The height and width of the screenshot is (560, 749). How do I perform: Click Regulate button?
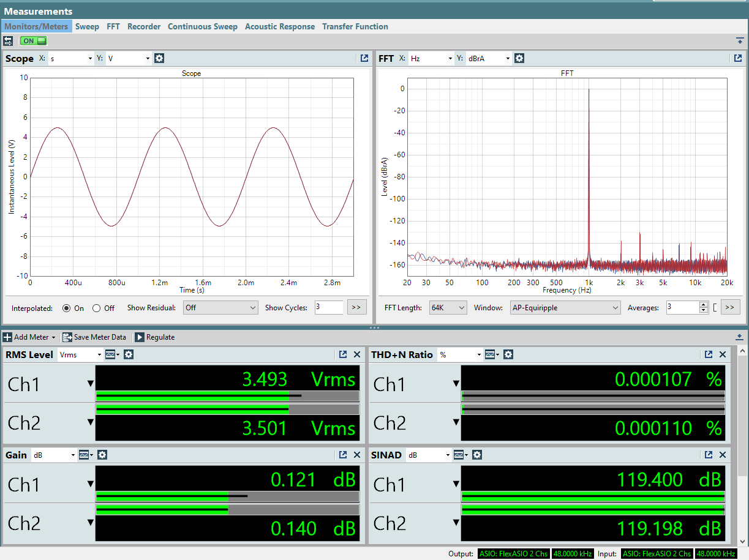click(x=154, y=337)
